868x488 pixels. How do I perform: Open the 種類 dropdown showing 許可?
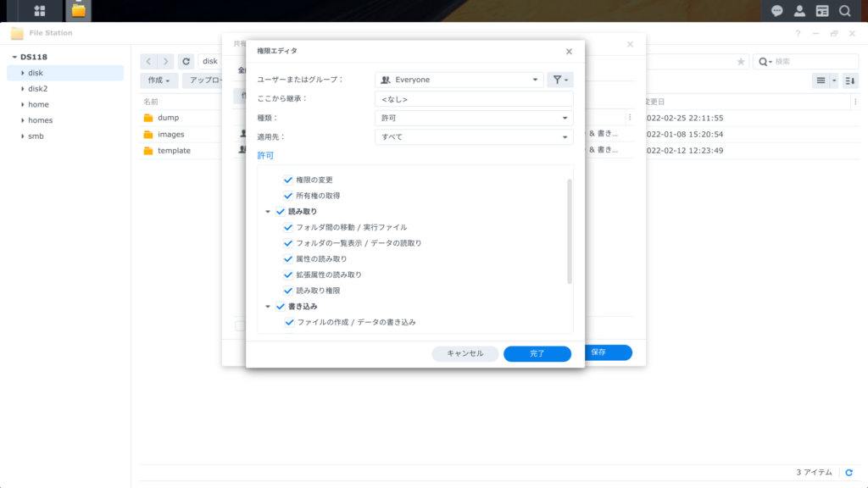pyautogui.click(x=474, y=119)
